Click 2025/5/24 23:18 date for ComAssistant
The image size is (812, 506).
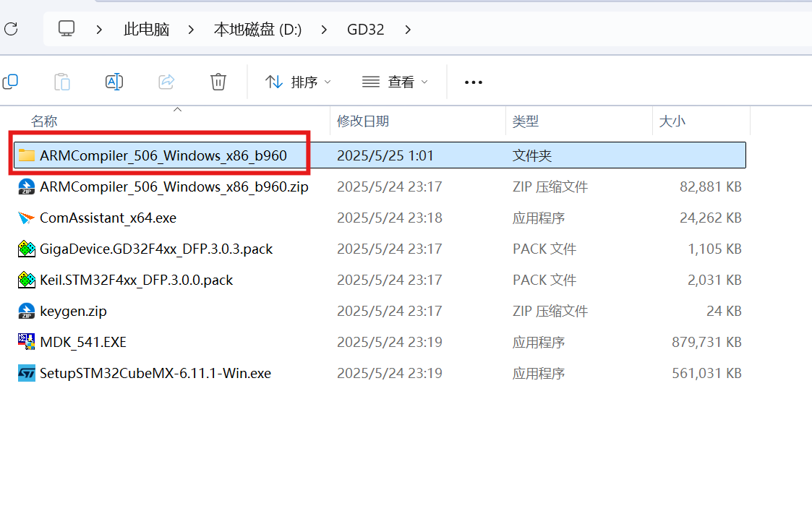[390, 218]
